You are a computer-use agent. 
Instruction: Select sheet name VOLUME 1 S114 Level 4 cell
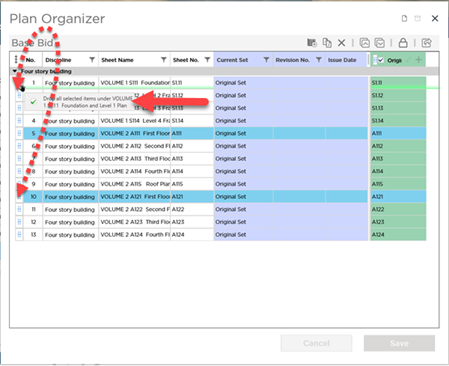(x=134, y=121)
